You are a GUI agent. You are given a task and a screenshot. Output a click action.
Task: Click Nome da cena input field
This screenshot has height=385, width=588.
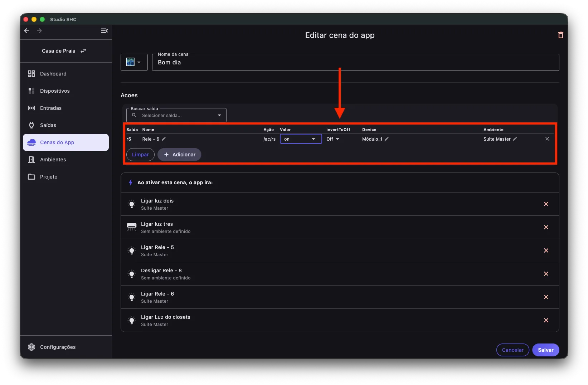click(x=355, y=62)
